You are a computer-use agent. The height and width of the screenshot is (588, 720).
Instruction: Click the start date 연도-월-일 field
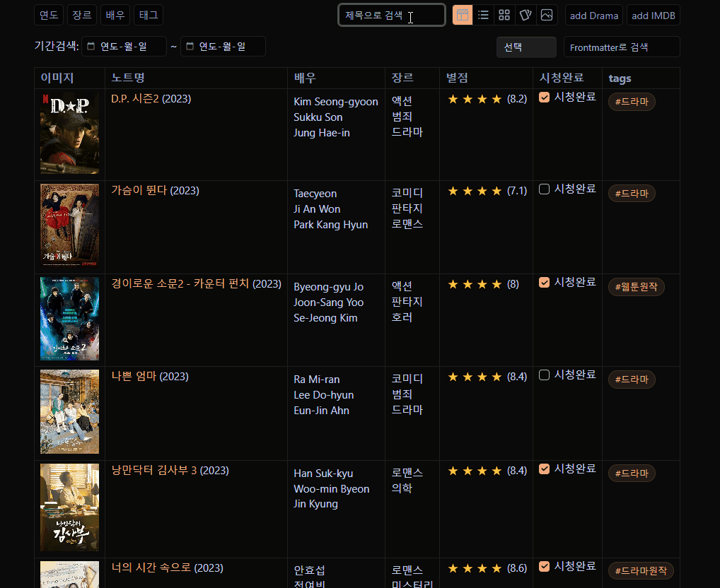pos(124,47)
